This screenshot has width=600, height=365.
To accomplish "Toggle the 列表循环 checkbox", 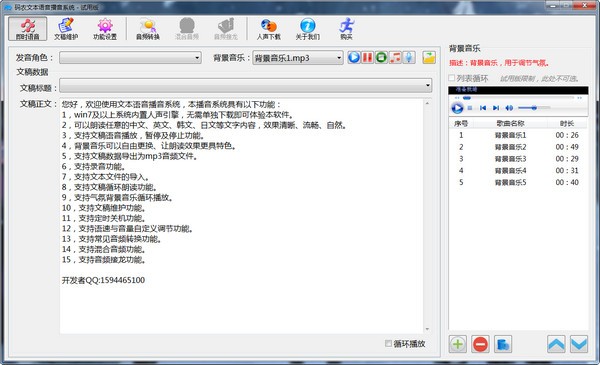I will pos(452,78).
